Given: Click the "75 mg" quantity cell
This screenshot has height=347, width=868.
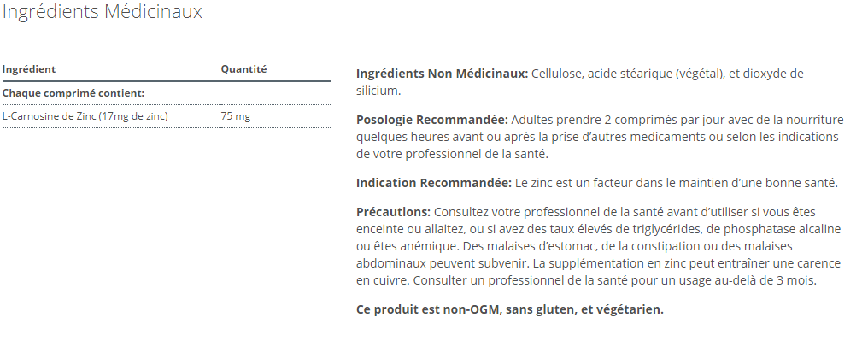Looking at the screenshot, I should (x=236, y=115).
